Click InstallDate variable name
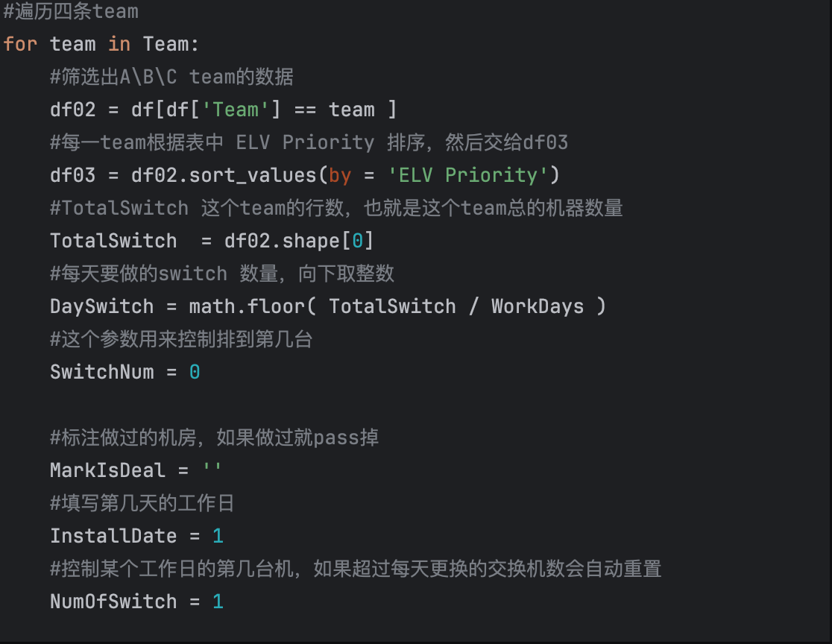The height and width of the screenshot is (644, 832). (113, 536)
